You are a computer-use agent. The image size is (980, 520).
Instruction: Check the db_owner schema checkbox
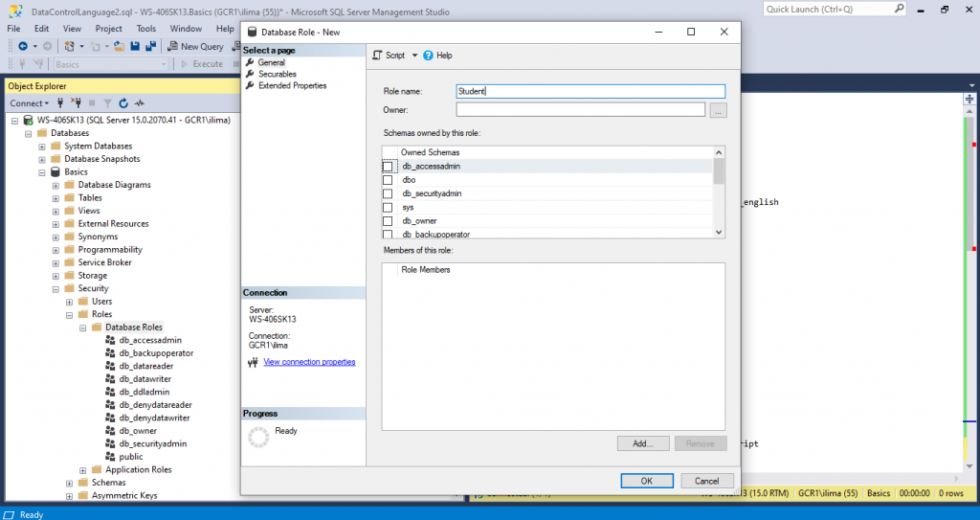coord(389,221)
